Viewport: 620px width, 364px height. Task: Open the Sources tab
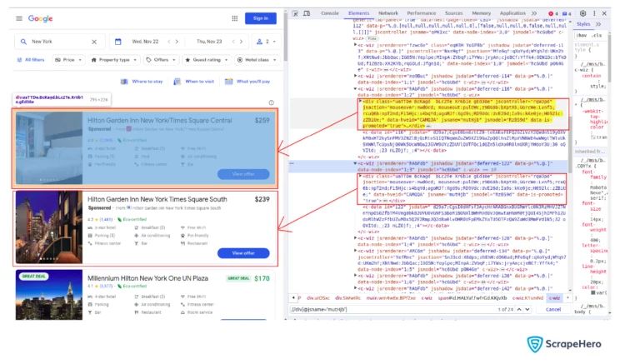pos(453,13)
